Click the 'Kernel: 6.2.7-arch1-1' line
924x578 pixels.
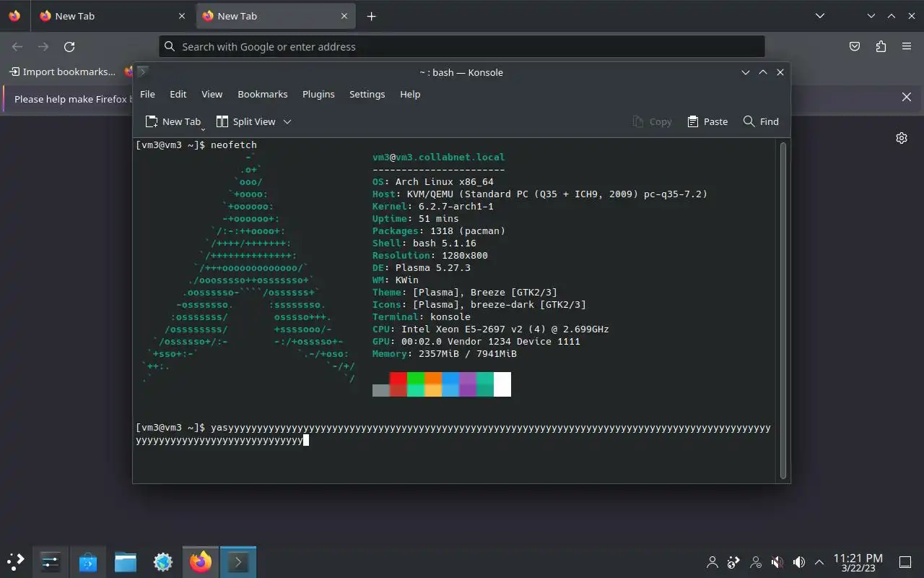tap(433, 206)
